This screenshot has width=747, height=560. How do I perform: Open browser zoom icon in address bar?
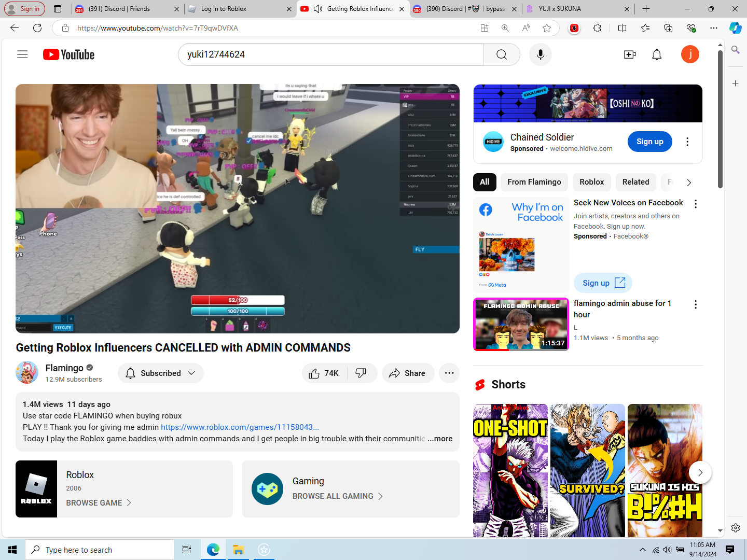point(505,28)
